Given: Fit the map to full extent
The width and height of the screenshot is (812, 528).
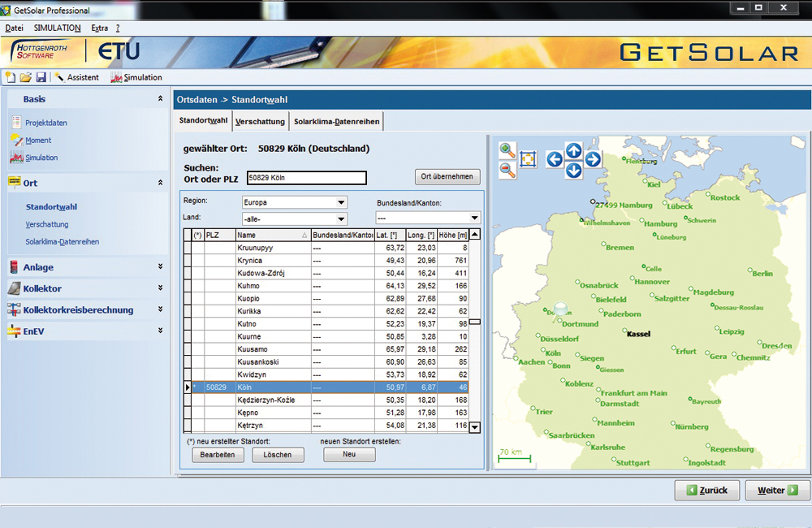Looking at the screenshot, I should 528,159.
